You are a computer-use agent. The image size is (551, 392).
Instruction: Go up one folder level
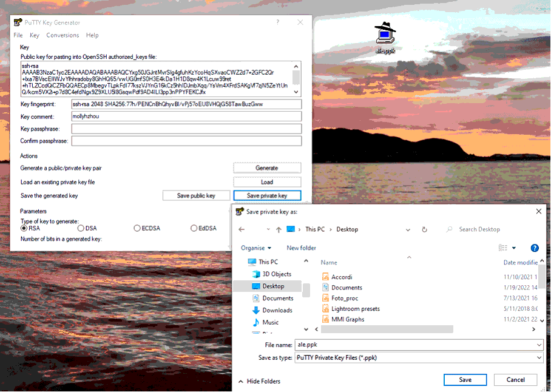click(279, 229)
